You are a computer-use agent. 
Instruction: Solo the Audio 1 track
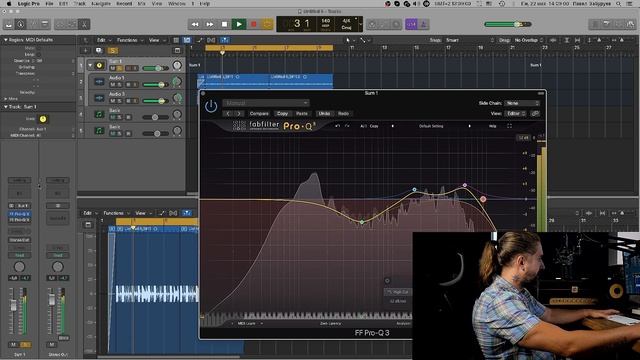120,84
